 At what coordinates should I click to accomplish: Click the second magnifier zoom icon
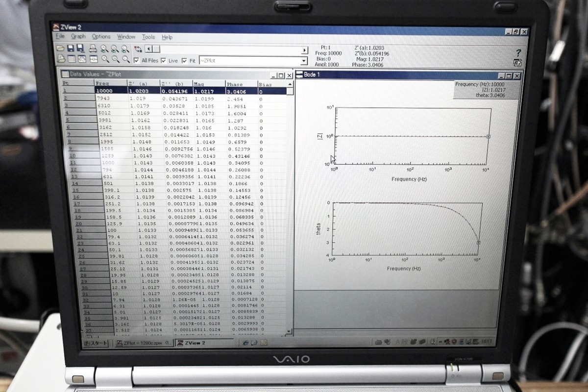(116, 59)
